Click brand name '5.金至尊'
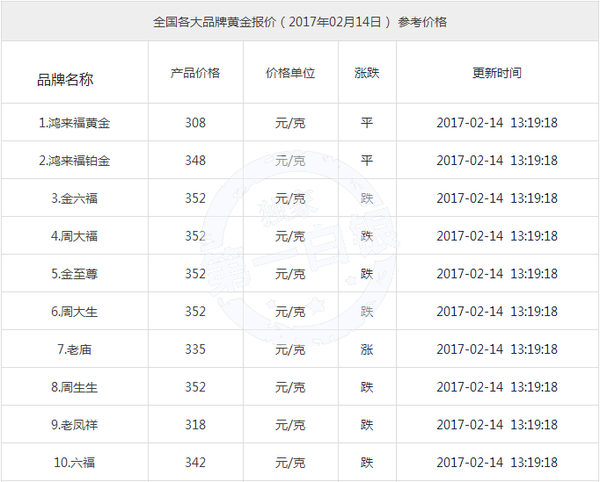Viewport: 600px width, 482px height. pos(74,274)
